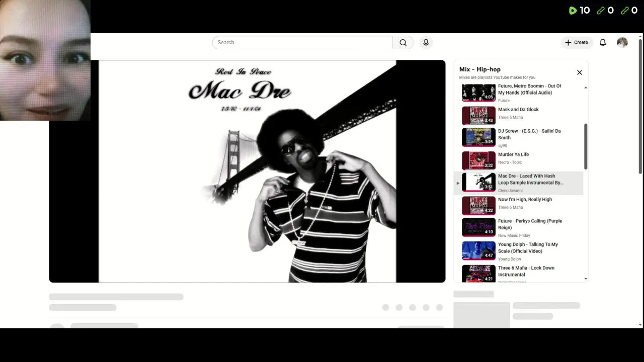The width and height of the screenshot is (644, 362).
Task: Click channel name 'sg90'
Action: pos(503,146)
